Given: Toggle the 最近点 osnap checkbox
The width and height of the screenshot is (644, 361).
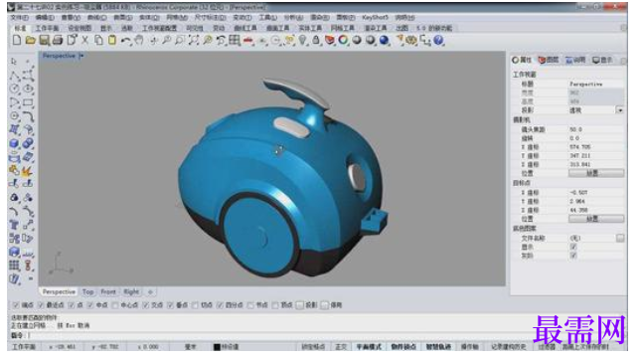Looking at the screenshot, I should 41,305.
